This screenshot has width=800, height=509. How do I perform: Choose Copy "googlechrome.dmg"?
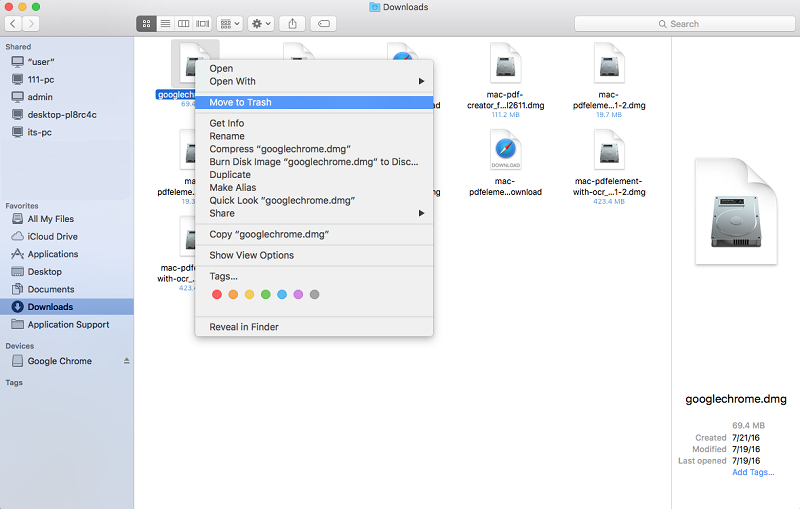(314, 234)
